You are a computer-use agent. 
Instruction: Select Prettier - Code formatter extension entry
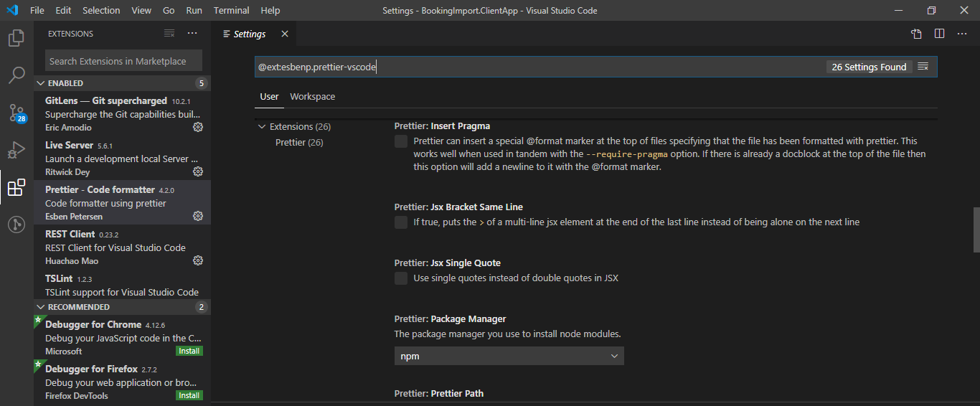[122, 202]
